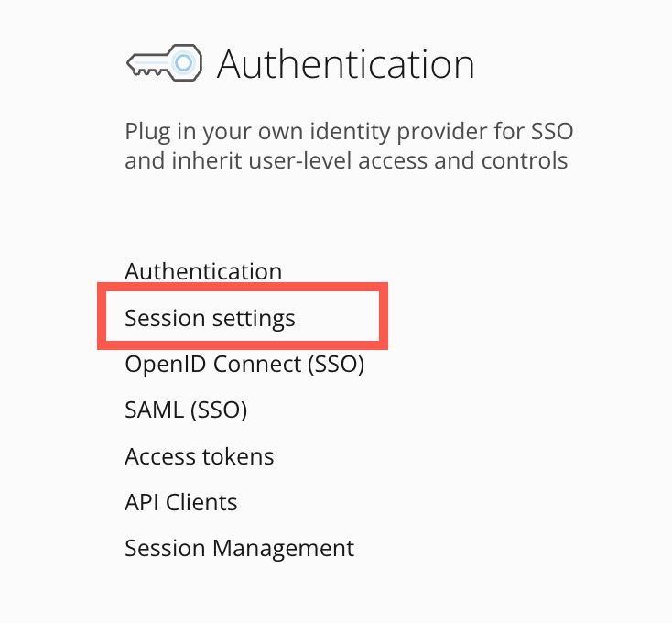Click the large Authentication page heading

(x=345, y=65)
